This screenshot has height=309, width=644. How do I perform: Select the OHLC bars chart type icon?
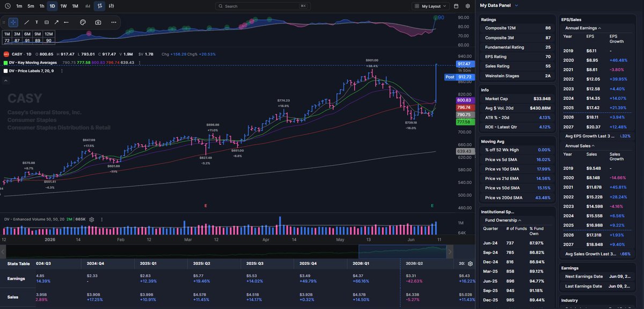click(x=99, y=6)
